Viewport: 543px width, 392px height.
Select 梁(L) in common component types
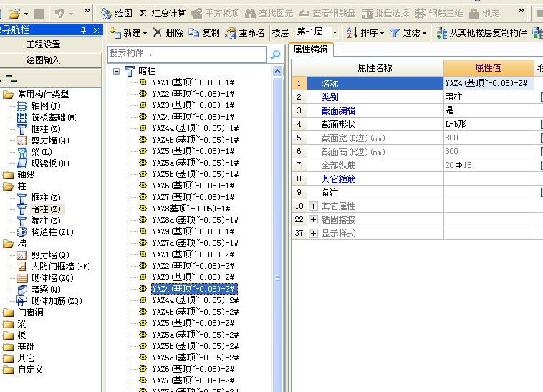tap(42, 152)
